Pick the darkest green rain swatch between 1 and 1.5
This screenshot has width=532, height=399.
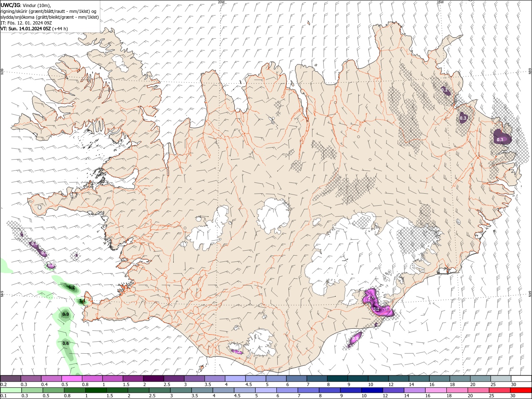pos(96,390)
